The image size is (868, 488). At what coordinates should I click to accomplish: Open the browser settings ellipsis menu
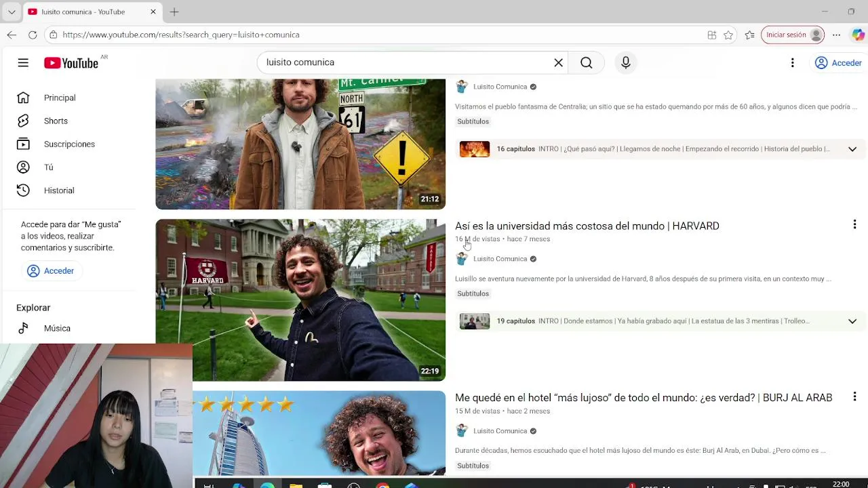(837, 35)
